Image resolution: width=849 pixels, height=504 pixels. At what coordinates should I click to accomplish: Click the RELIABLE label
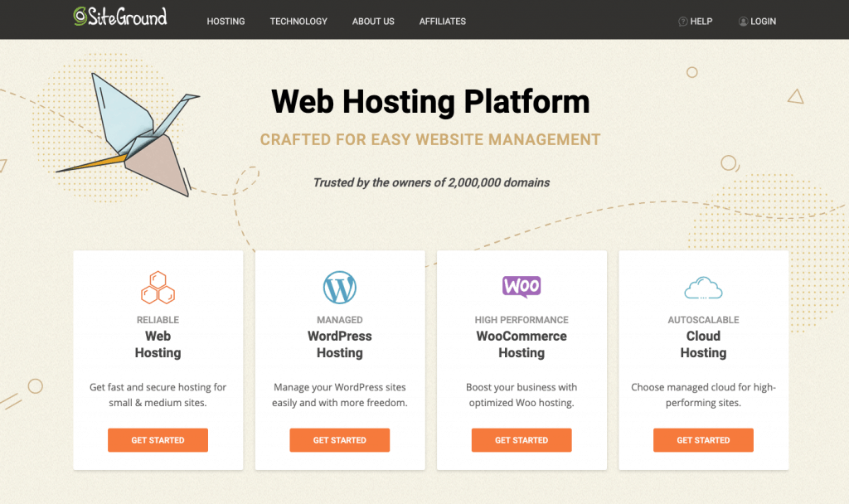(x=158, y=320)
